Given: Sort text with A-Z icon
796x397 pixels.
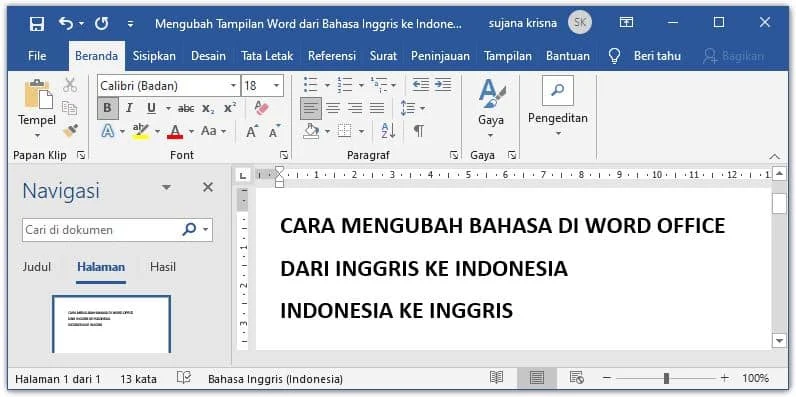Looking at the screenshot, I should tap(388, 131).
